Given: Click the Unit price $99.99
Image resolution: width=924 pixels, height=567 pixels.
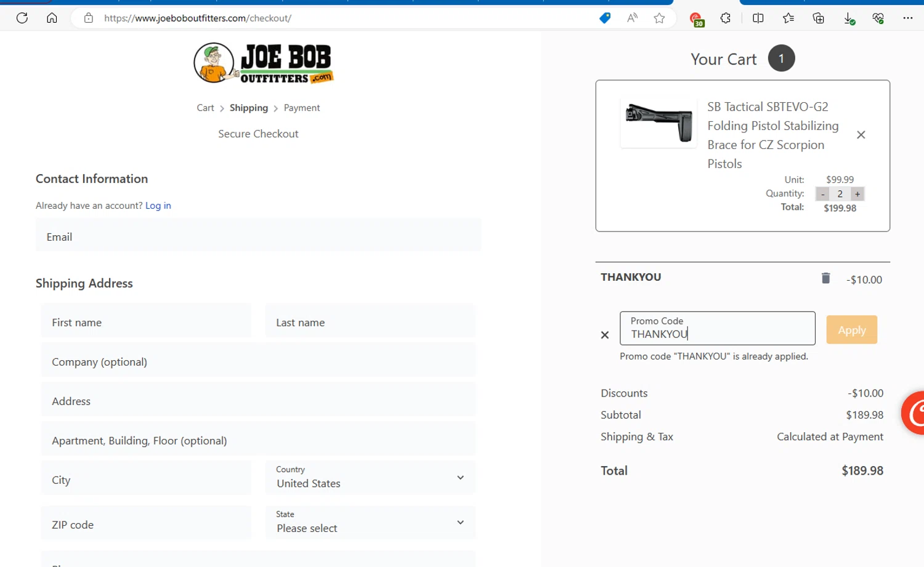Looking at the screenshot, I should [840, 180].
